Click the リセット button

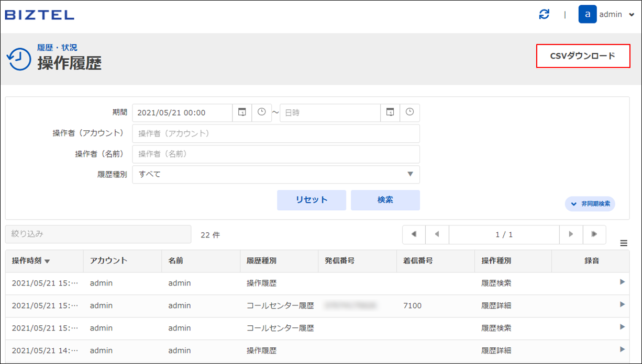pos(312,200)
